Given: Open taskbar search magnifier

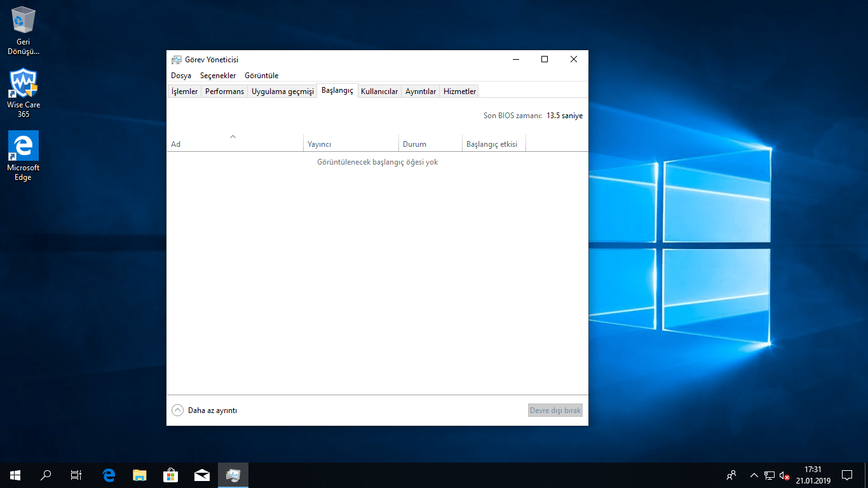Looking at the screenshot, I should point(46,475).
